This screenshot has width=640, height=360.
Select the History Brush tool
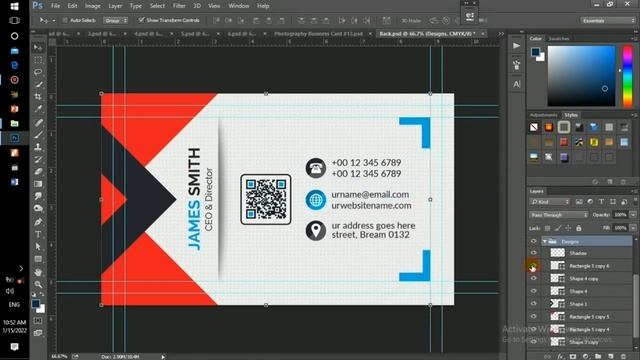tap(38, 159)
